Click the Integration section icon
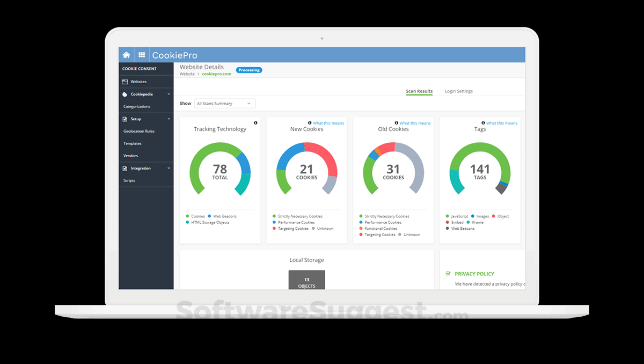The height and width of the screenshot is (364, 644). point(125,168)
